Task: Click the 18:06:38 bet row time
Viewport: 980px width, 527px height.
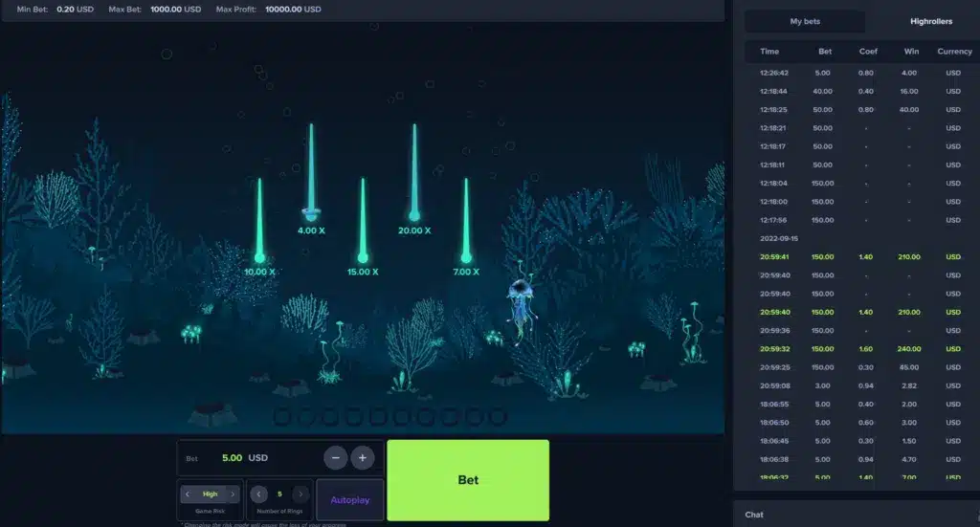Action: pos(773,459)
